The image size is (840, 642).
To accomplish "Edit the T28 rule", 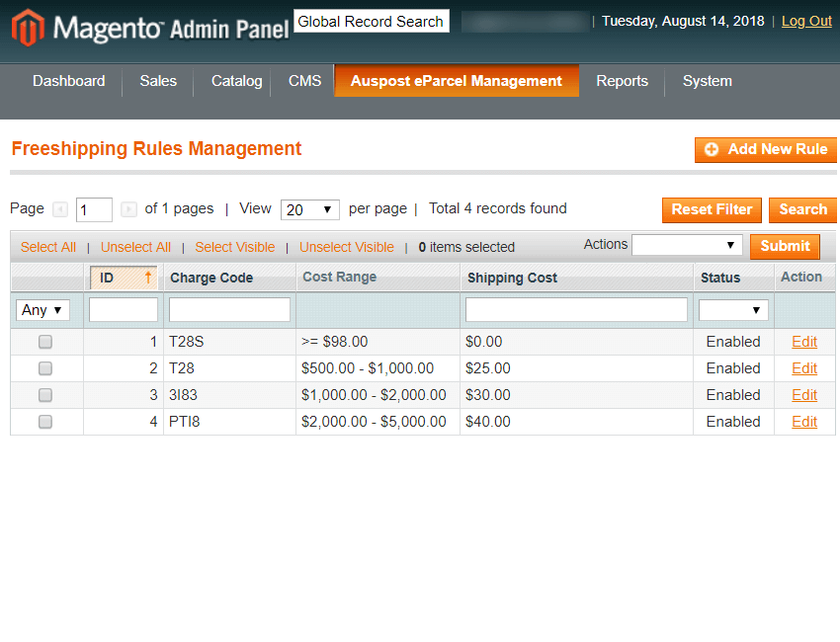I will click(x=804, y=368).
